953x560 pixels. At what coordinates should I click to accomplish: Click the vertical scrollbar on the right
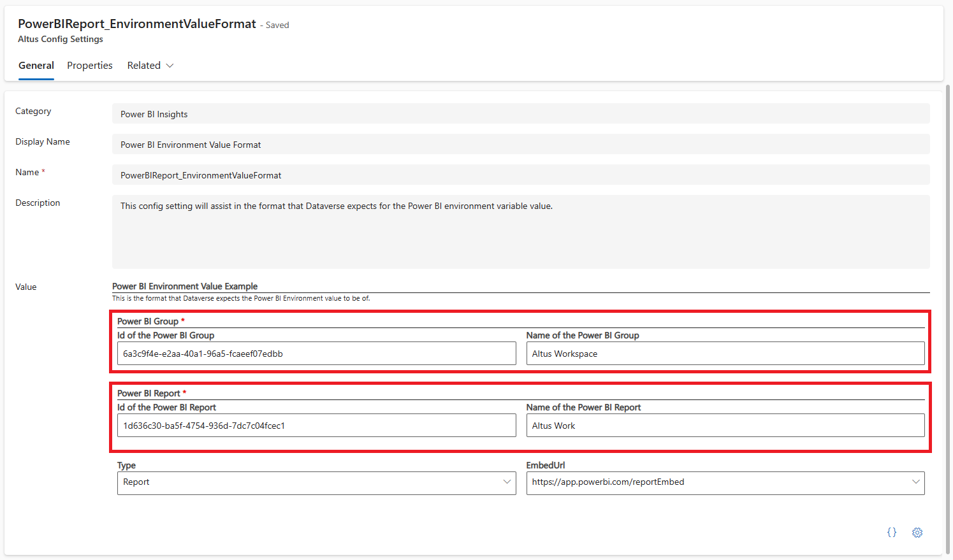coord(948,319)
